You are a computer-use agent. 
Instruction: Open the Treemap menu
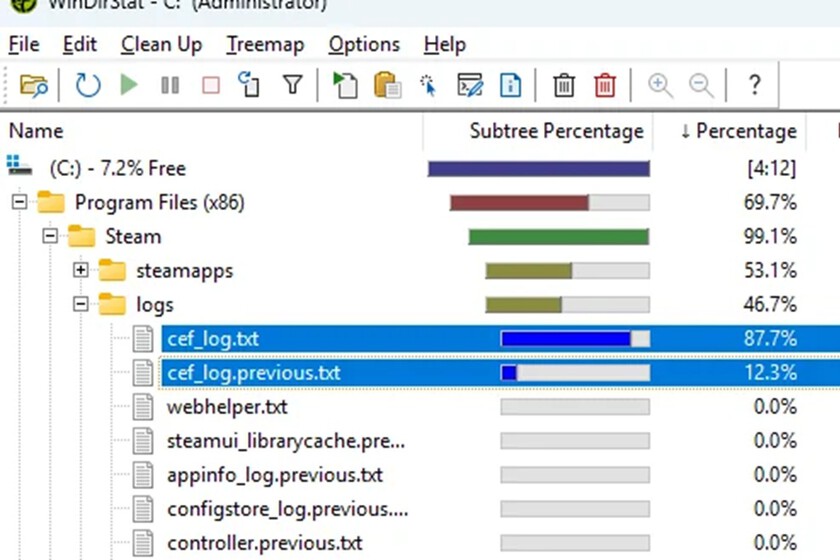coord(265,44)
